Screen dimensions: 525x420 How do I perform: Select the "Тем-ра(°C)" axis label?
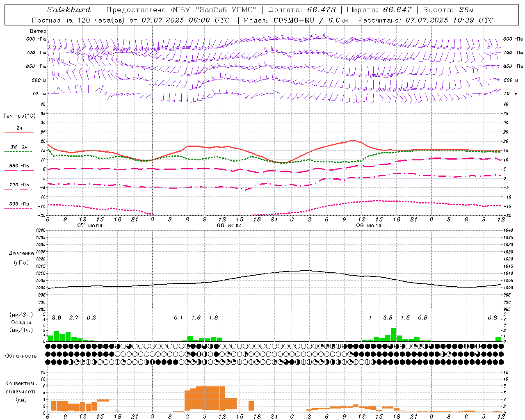click(19, 116)
